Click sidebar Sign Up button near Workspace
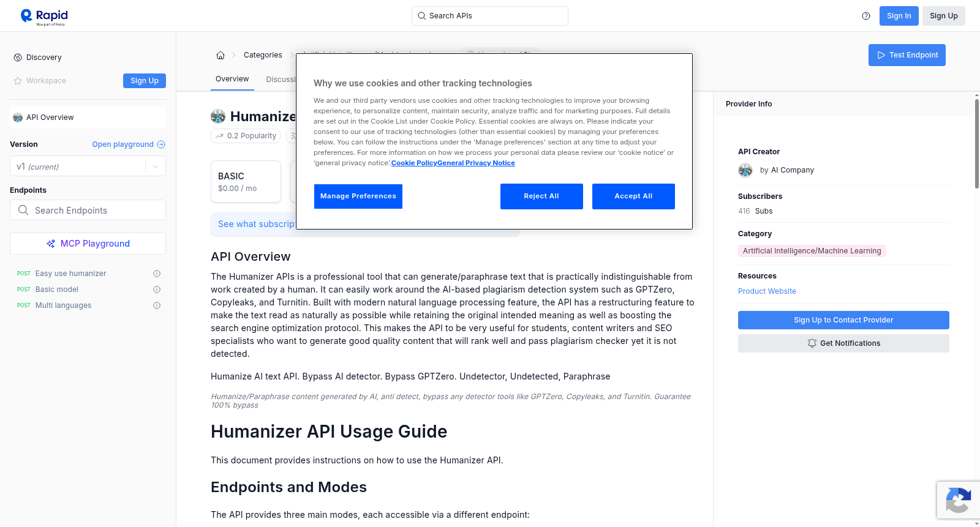The width and height of the screenshot is (980, 527). [145, 81]
